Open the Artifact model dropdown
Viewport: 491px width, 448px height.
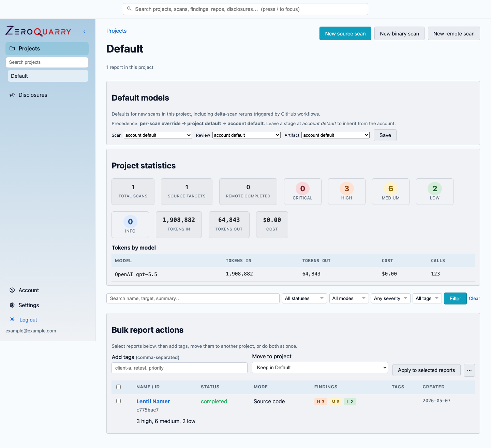[336, 135]
